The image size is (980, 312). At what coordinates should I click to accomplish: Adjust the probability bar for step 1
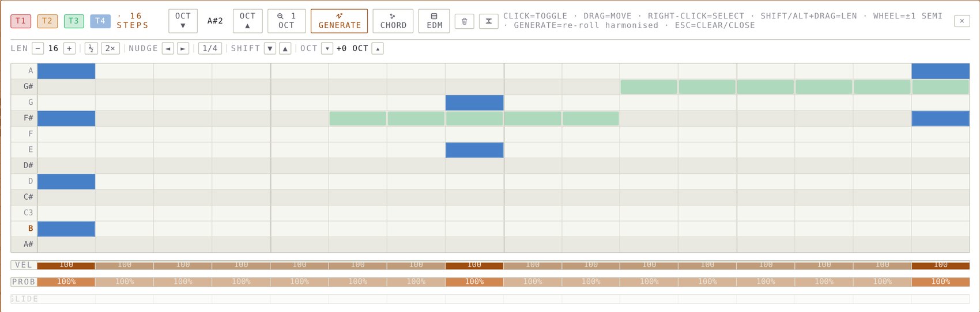coord(66,282)
